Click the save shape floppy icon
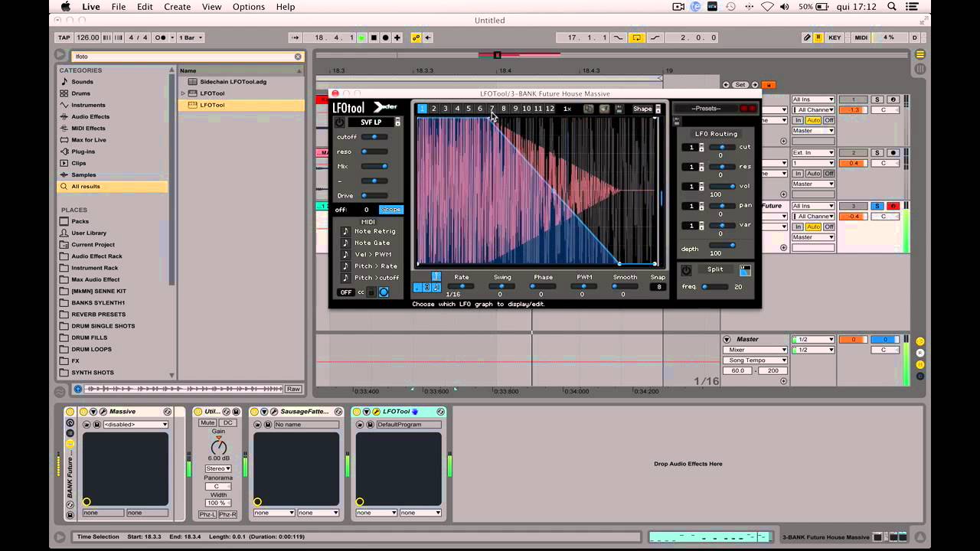The image size is (980, 551). coord(619,109)
